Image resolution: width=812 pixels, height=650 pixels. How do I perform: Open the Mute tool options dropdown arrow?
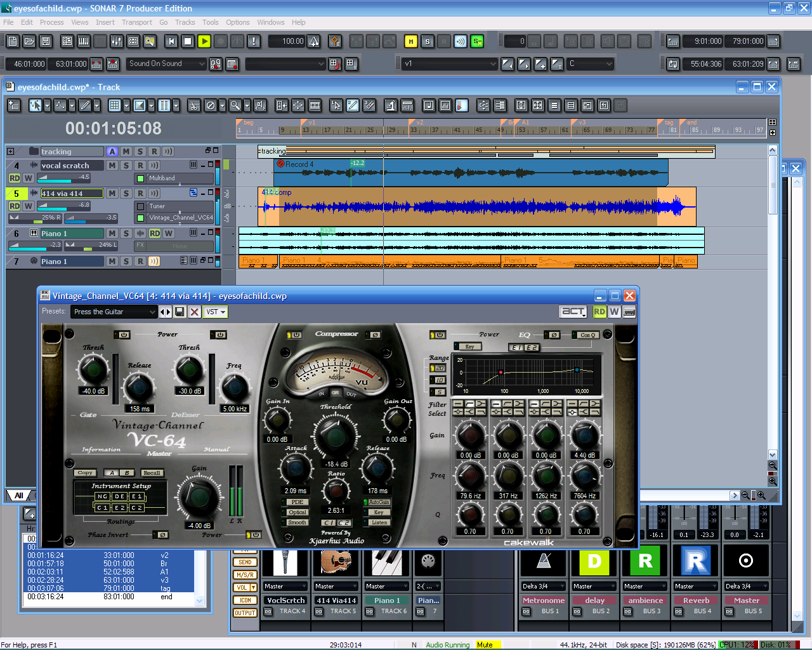point(222,105)
